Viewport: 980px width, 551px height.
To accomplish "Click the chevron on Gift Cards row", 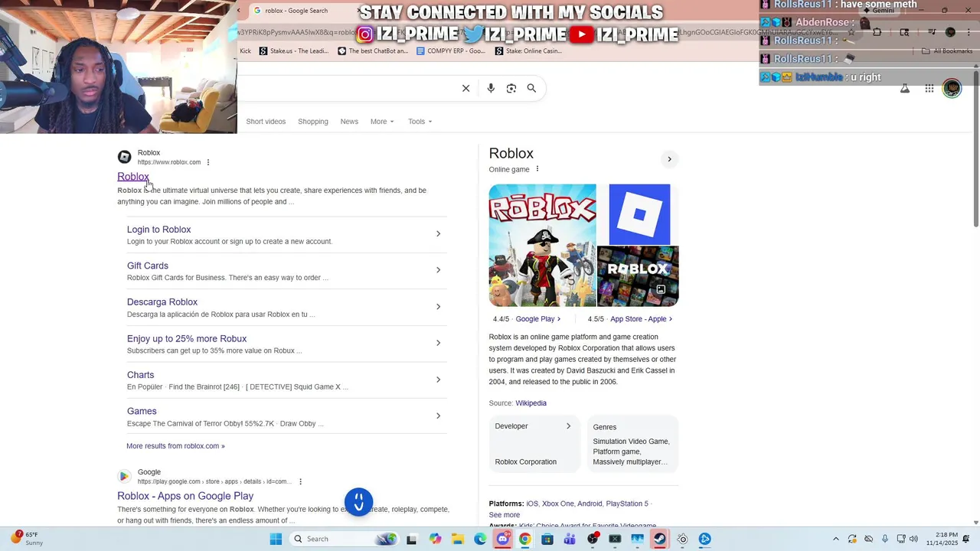I will coord(438,270).
